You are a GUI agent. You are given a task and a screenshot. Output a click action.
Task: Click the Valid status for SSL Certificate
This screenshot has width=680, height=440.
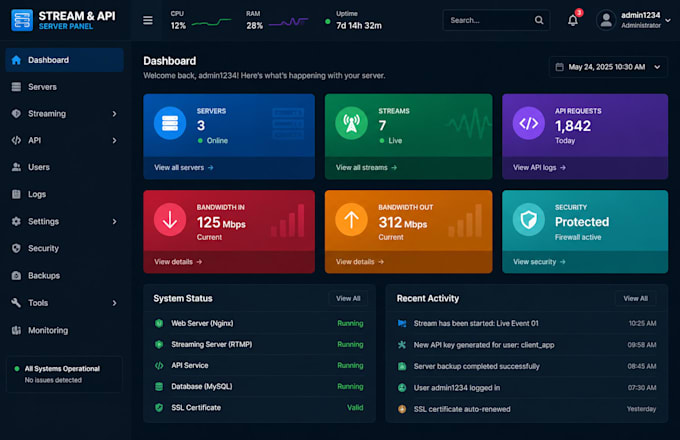355,407
